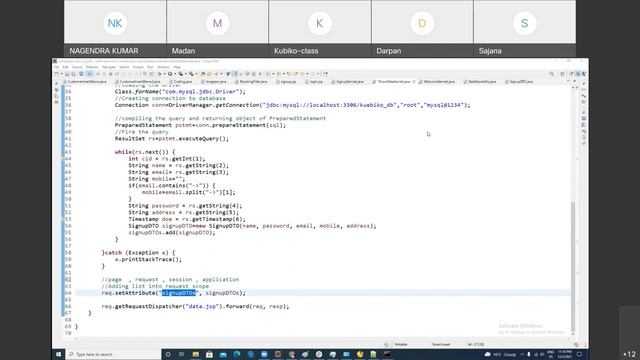Click the Run toolbar icon

click(170, 74)
